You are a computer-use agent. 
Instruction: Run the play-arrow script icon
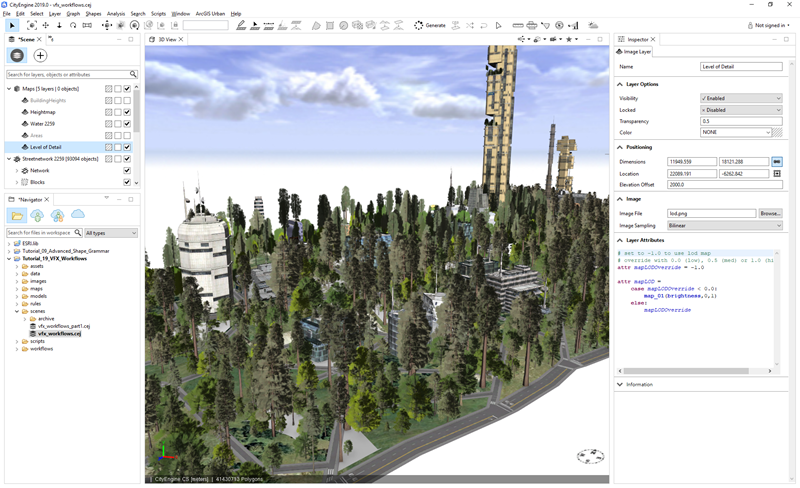point(498,25)
